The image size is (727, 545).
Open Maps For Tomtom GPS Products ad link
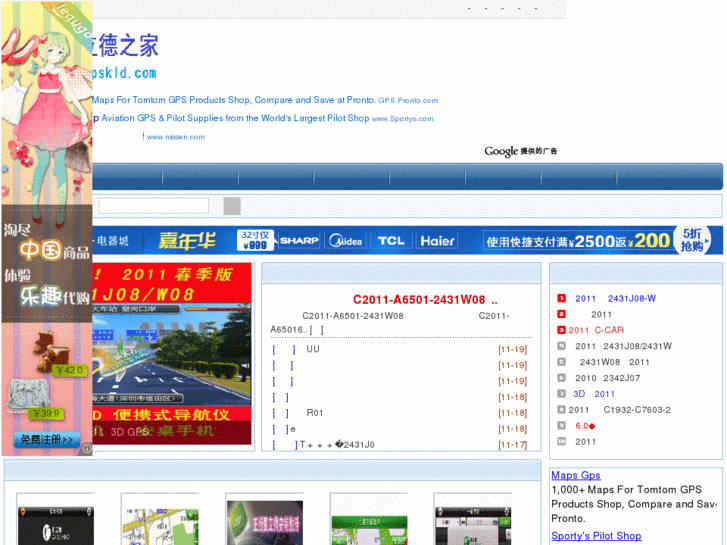(x=233, y=100)
